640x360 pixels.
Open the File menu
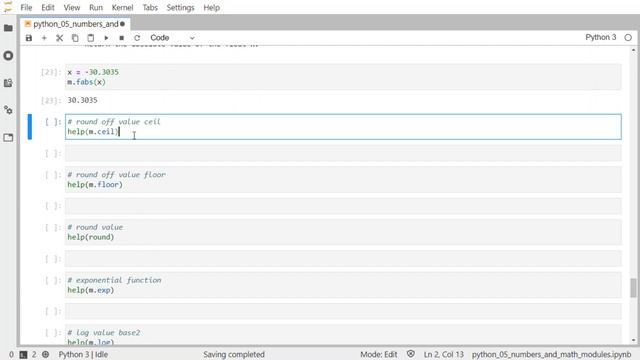26,7
